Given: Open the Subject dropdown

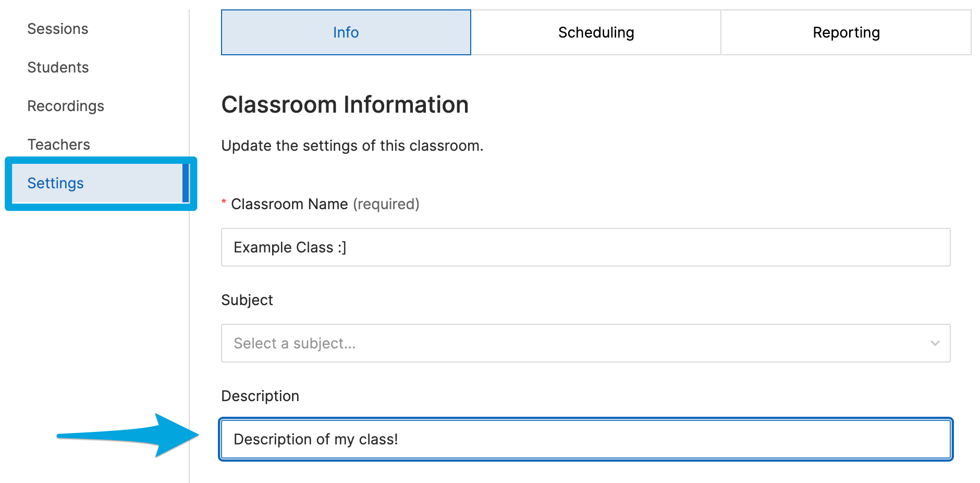Looking at the screenshot, I should pos(585,343).
